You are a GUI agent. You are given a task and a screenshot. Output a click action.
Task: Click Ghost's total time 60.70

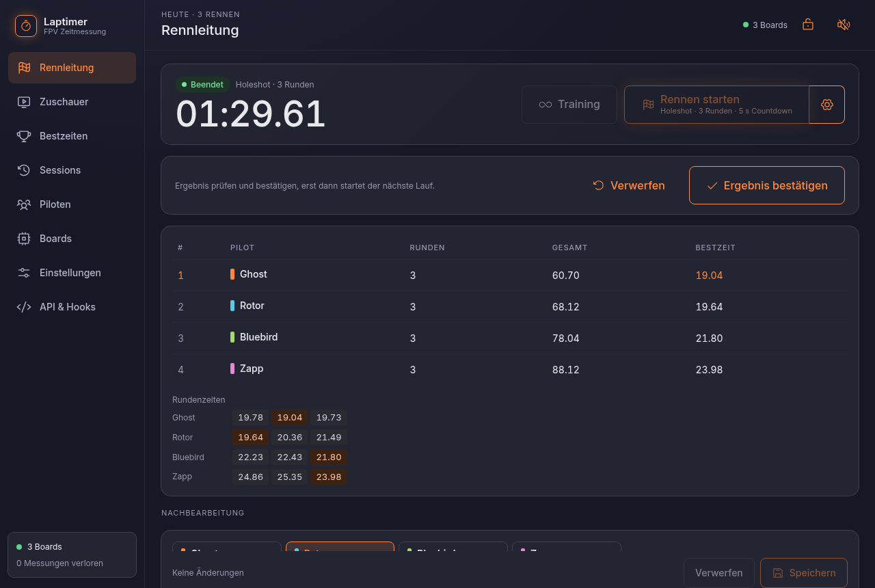pos(566,276)
